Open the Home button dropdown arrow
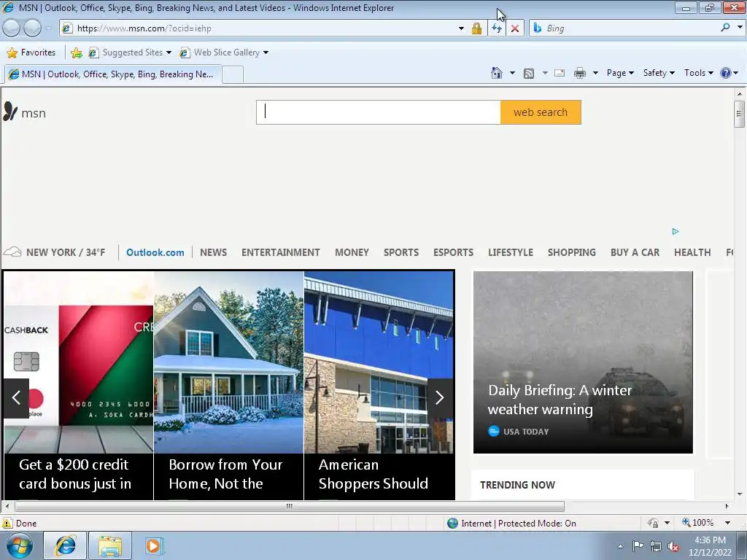The image size is (747, 560). [512, 74]
